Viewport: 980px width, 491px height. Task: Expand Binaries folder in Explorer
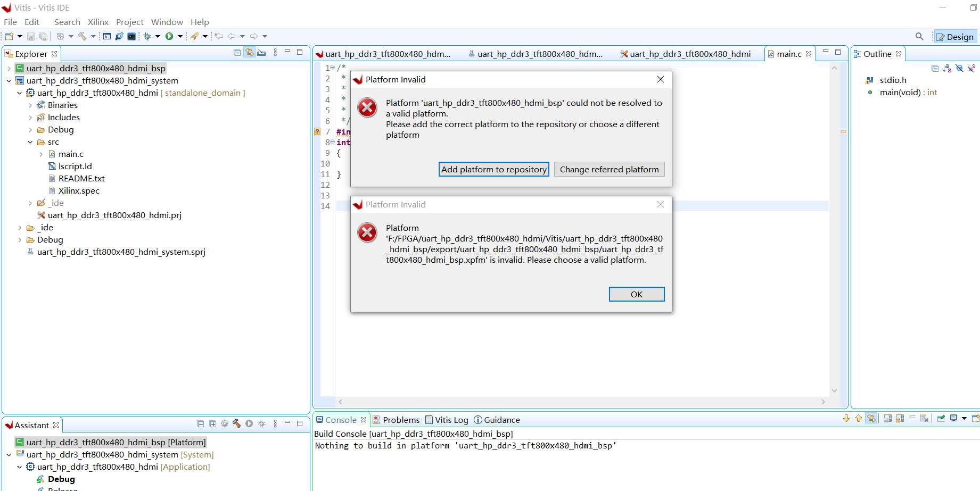30,105
